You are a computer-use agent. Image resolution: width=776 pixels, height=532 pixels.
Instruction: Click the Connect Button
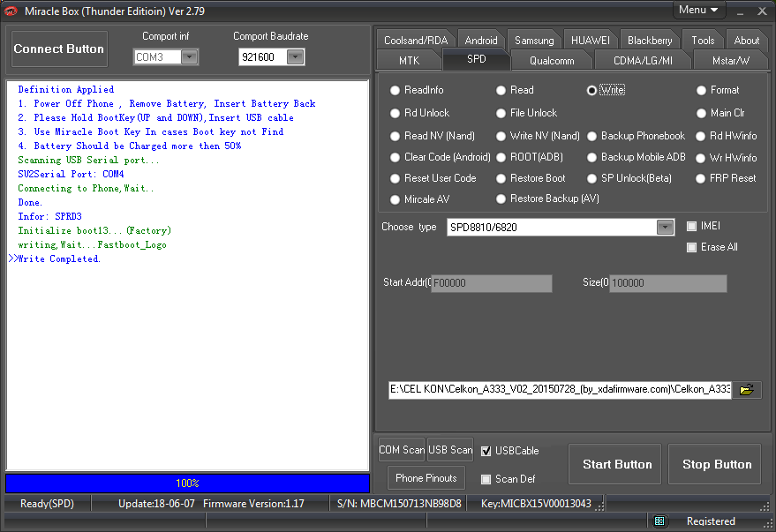[59, 49]
